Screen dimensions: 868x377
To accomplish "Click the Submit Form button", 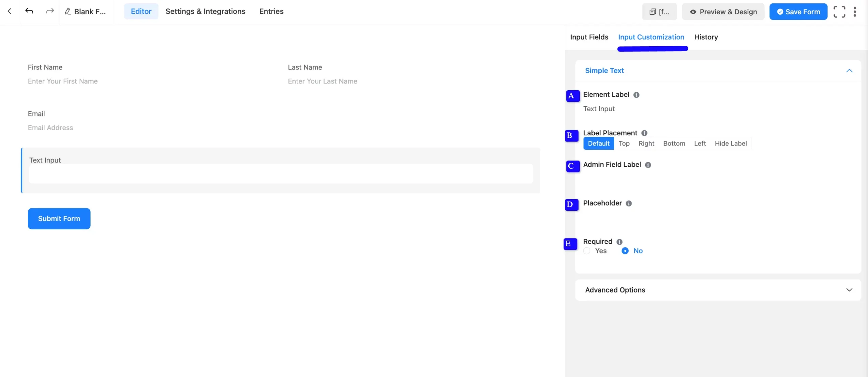I will pos(59,219).
